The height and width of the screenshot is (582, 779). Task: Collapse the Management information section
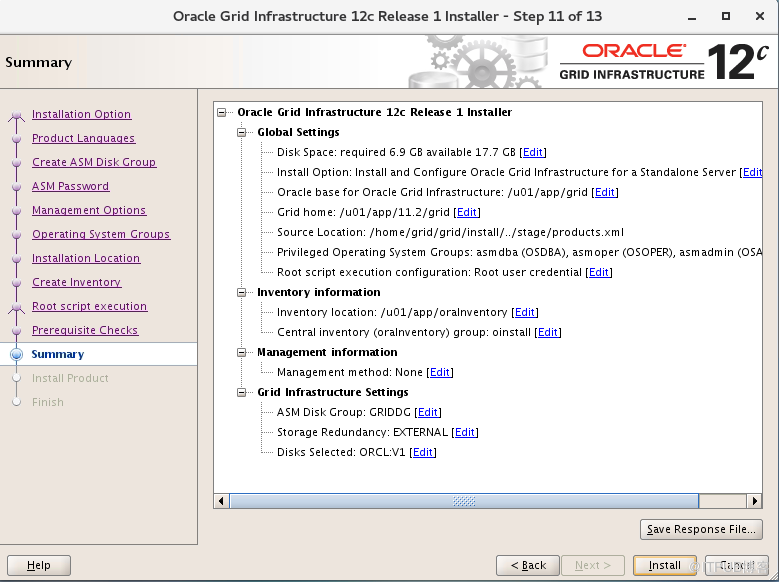241,353
